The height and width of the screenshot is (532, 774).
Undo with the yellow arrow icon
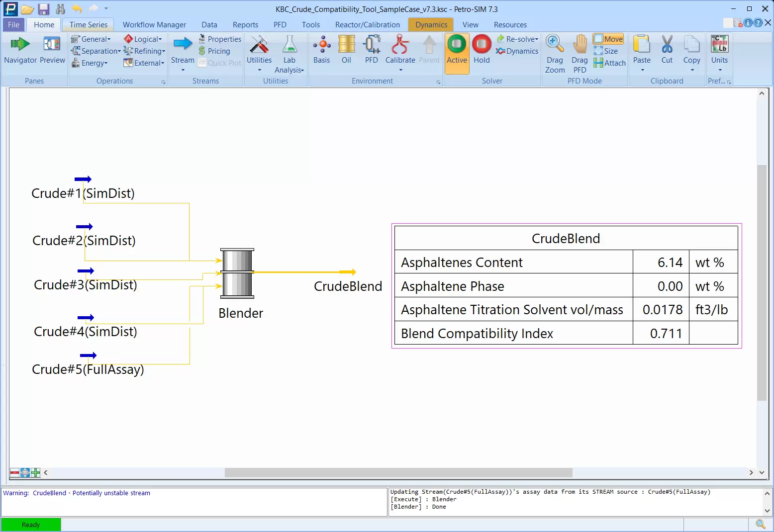[77, 8]
